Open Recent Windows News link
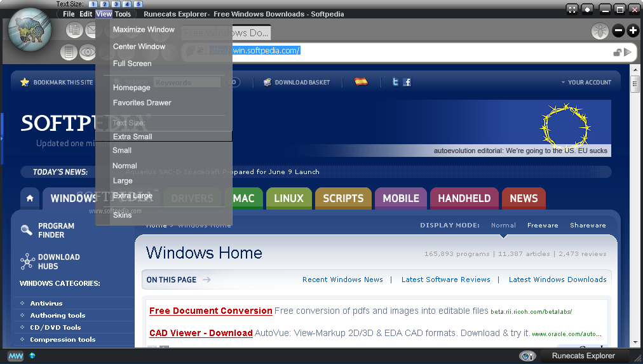Viewport: 643px width, 364px height. [342, 280]
